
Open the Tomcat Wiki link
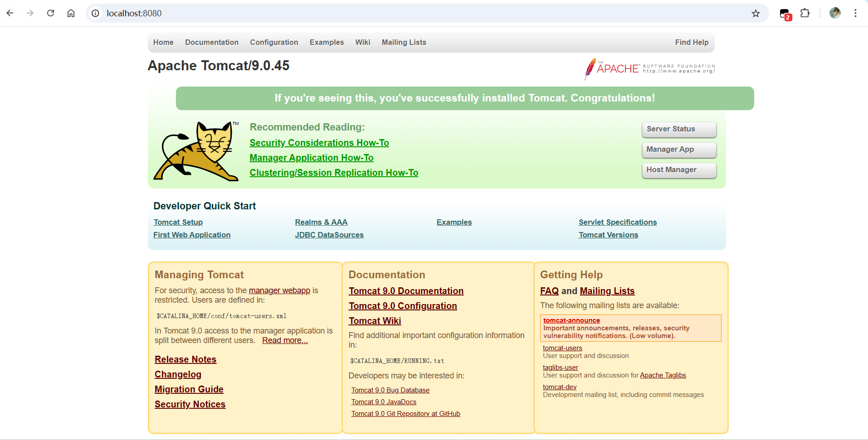tap(375, 321)
